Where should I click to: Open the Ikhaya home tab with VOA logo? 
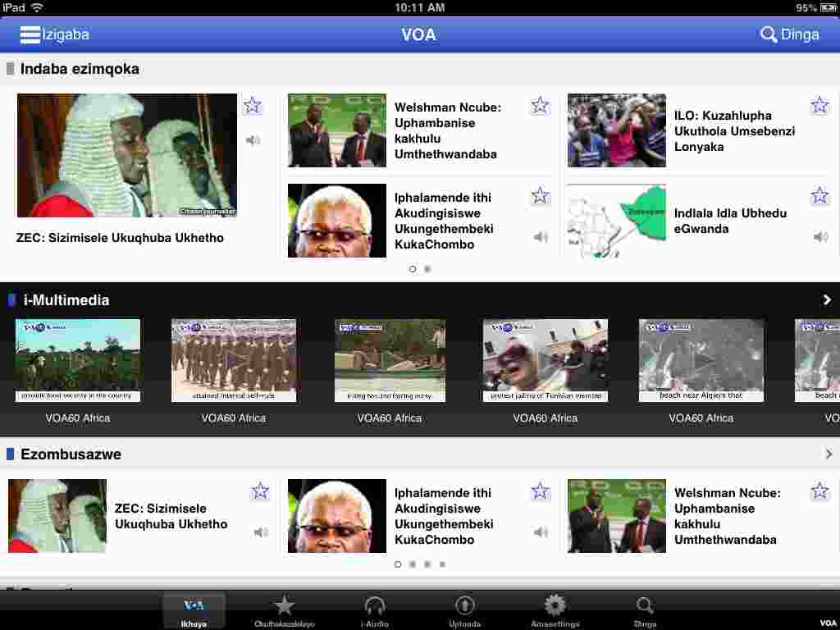tap(194, 610)
